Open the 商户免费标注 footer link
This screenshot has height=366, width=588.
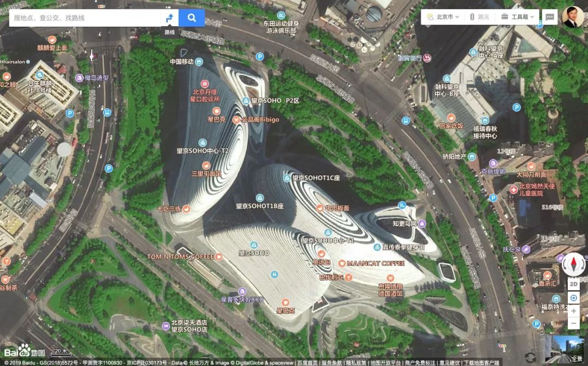click(420, 363)
